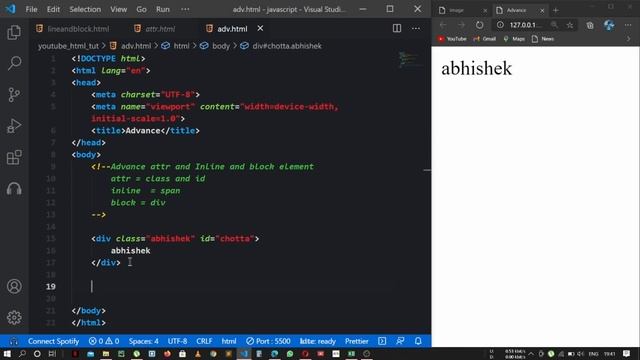640x360 pixels.
Task: Open the Extensions view
Action: click(14, 158)
